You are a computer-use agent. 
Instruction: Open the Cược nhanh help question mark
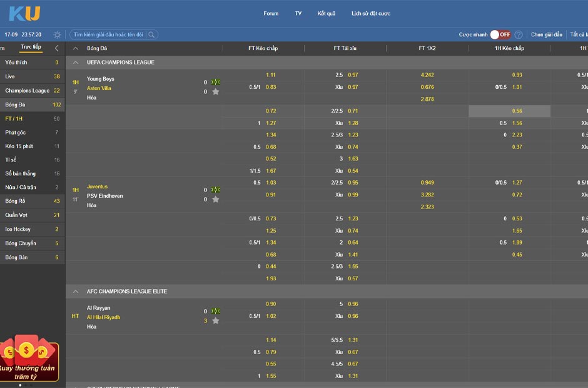click(518, 35)
